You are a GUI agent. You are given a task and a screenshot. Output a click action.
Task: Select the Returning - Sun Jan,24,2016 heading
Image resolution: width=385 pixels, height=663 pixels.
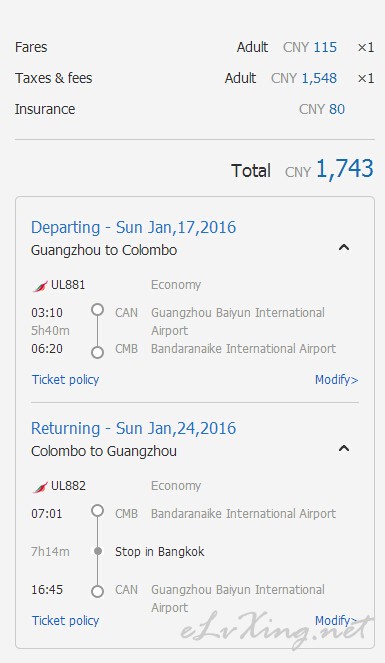click(134, 428)
